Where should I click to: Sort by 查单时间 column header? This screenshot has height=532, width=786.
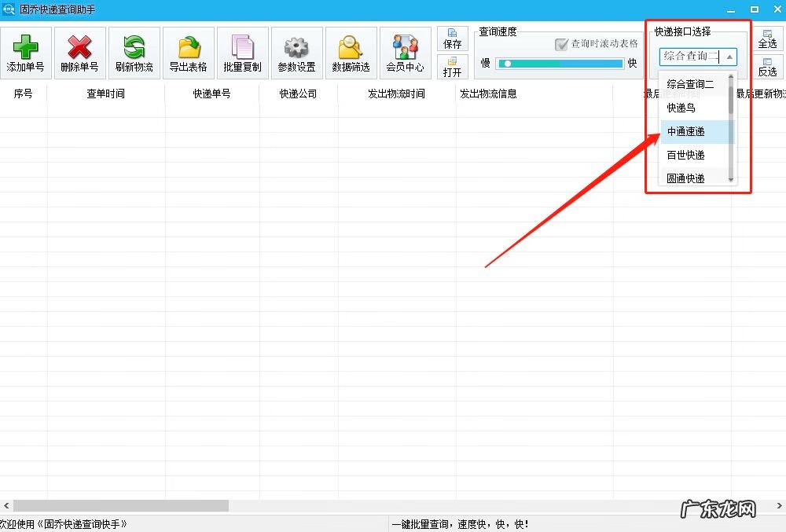(x=106, y=94)
